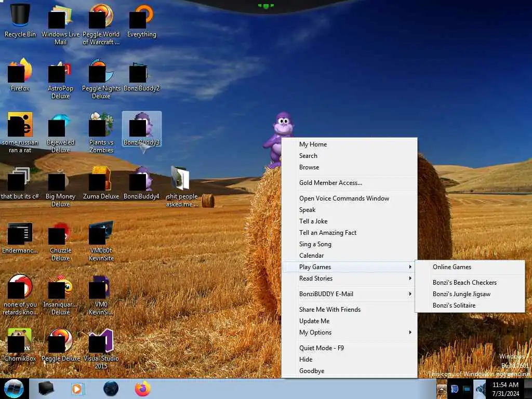Screen dimensions: 532x399
Task: Expand the BonziBUDDY E-Mail submenu
Action: tap(350, 294)
